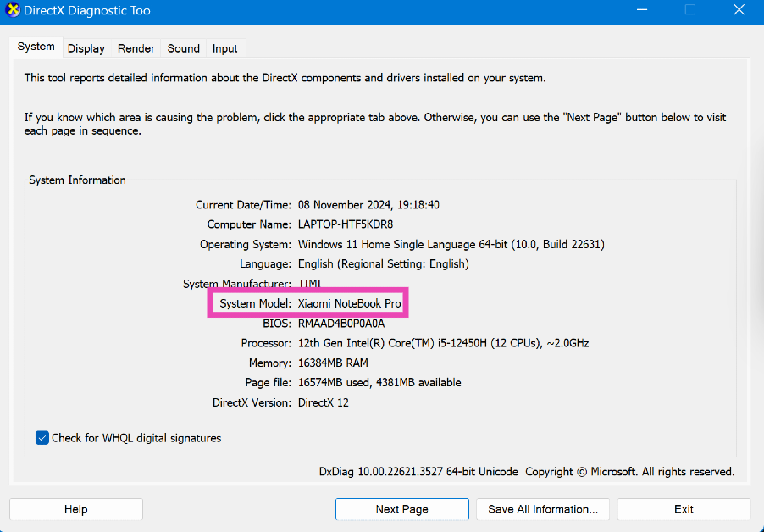Click the Next Page button
This screenshot has width=764, height=532.
coord(401,509)
